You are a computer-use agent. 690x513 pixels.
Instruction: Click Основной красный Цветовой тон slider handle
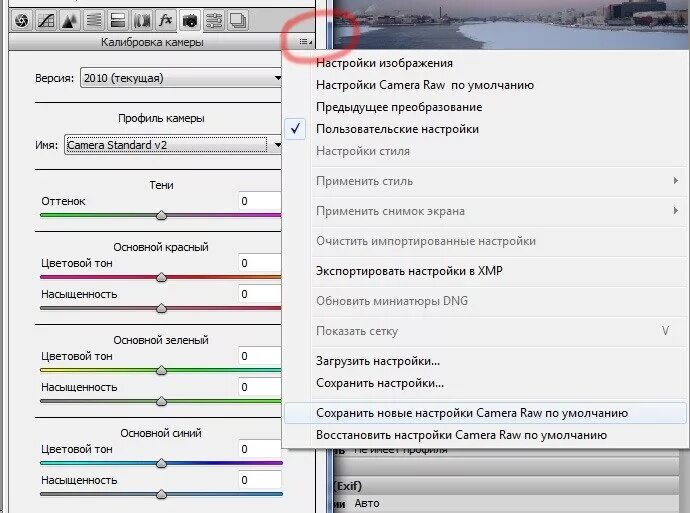click(x=161, y=277)
